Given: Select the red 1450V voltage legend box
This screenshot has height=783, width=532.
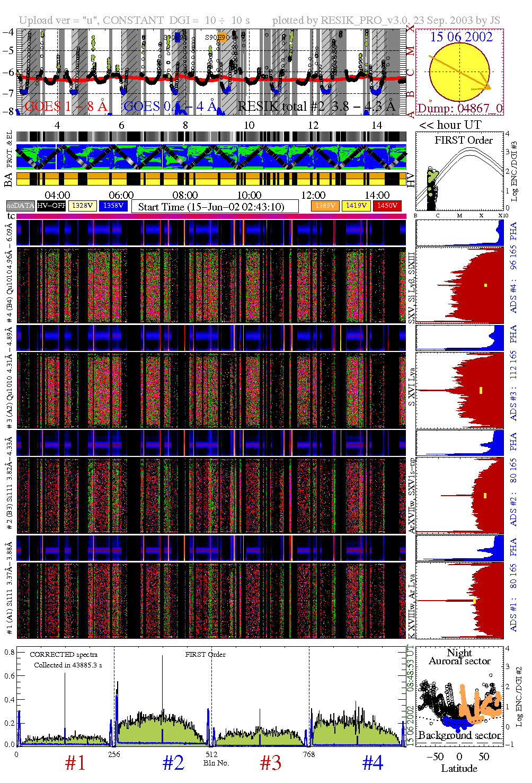Looking at the screenshot, I should 387,206.
